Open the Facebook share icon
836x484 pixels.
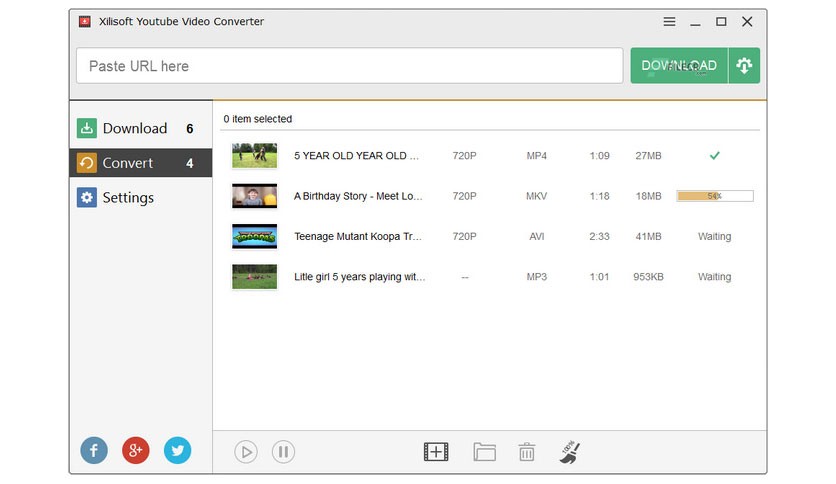[94, 450]
